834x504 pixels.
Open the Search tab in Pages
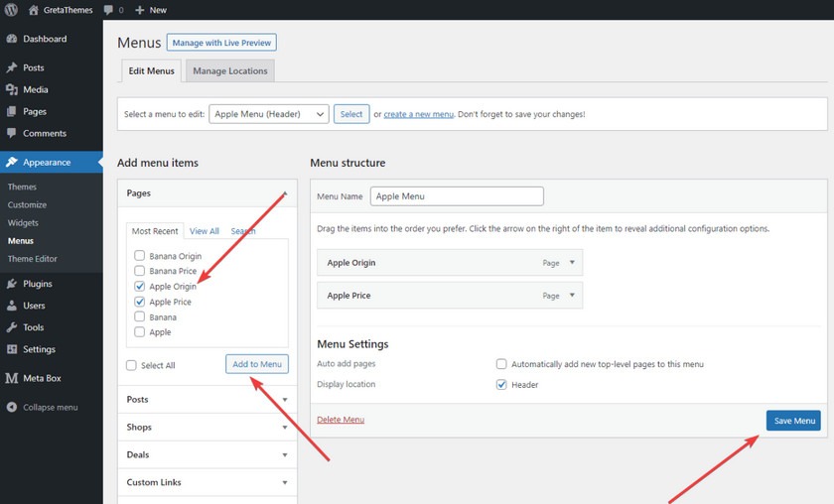(x=243, y=231)
